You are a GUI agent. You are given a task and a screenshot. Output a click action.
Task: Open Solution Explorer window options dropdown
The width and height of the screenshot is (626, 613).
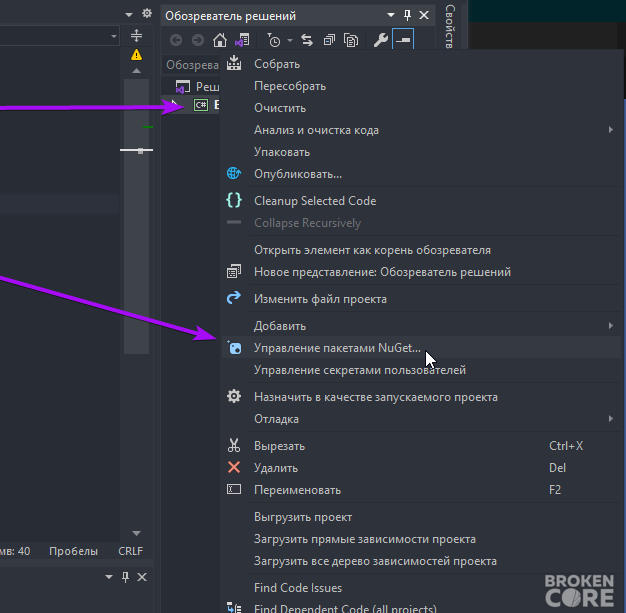coord(391,15)
